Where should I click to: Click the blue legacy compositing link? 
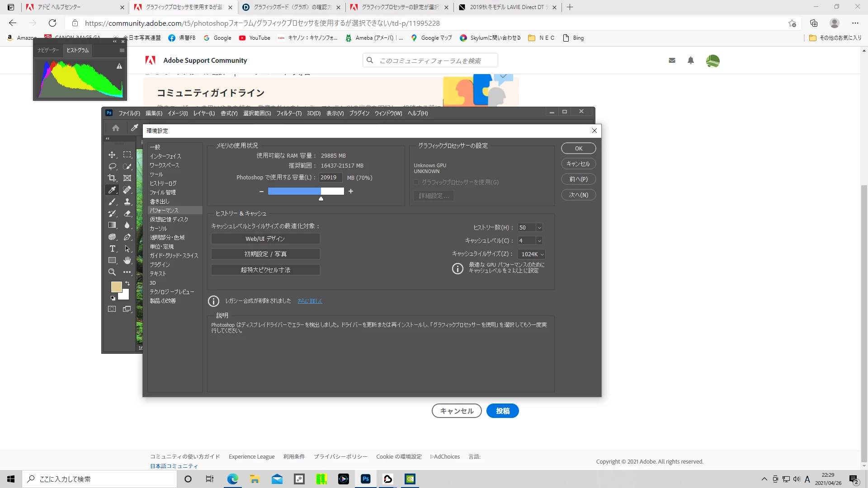[x=310, y=301]
